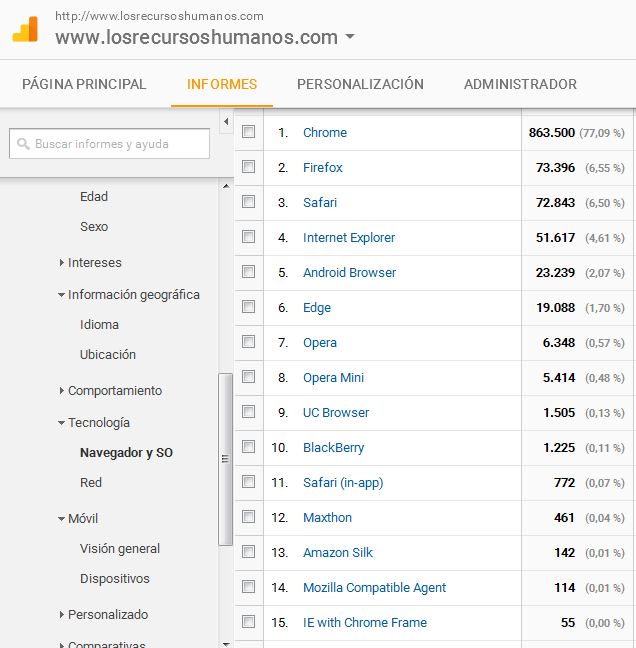Image resolution: width=636 pixels, height=648 pixels.
Task: Open the site selector dropdown arrow
Action: (x=350, y=36)
